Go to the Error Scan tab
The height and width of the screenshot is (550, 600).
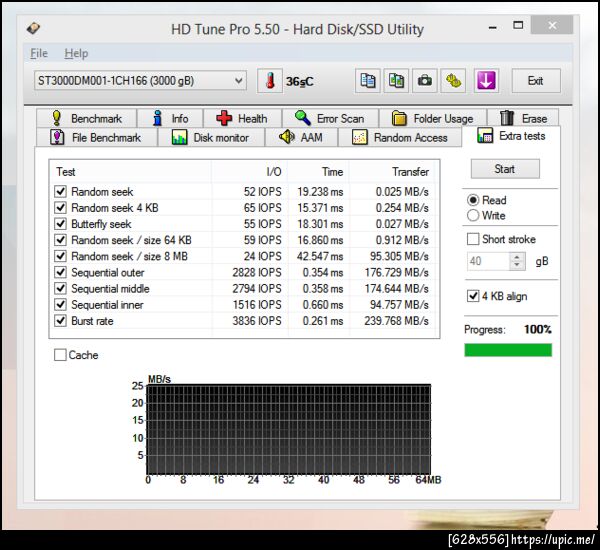pos(330,118)
